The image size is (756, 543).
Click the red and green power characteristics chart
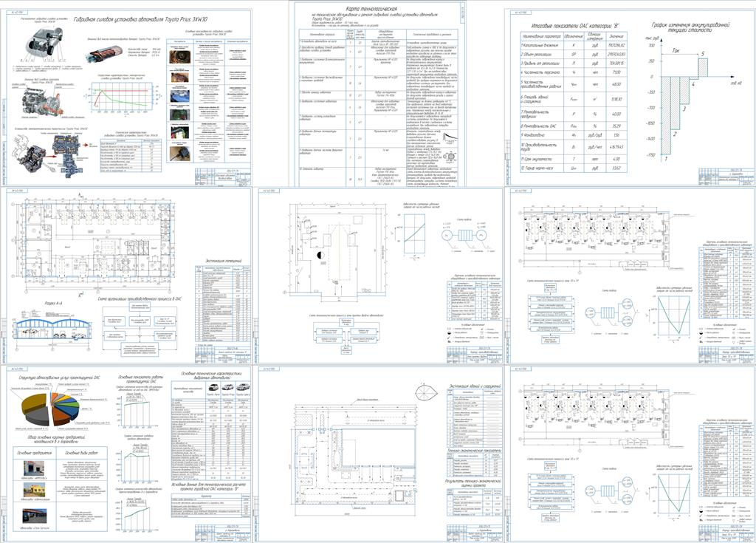click(122, 98)
